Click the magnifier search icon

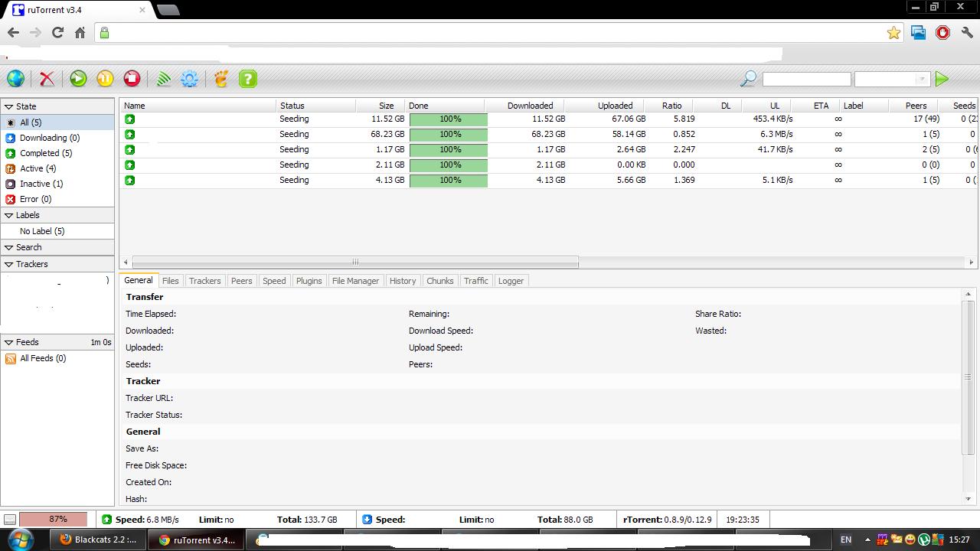coord(748,78)
